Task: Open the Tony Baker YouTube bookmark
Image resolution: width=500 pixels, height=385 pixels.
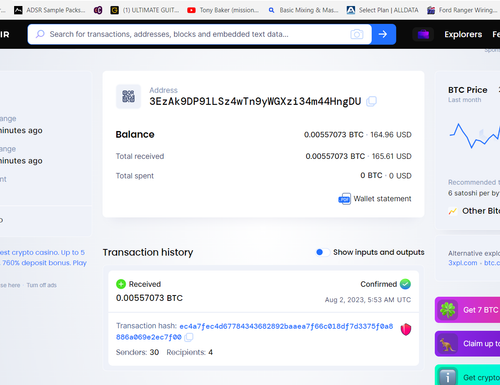Action: click(223, 10)
